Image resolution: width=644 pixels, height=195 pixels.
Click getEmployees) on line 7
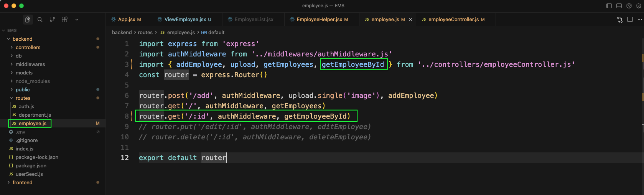(298, 106)
